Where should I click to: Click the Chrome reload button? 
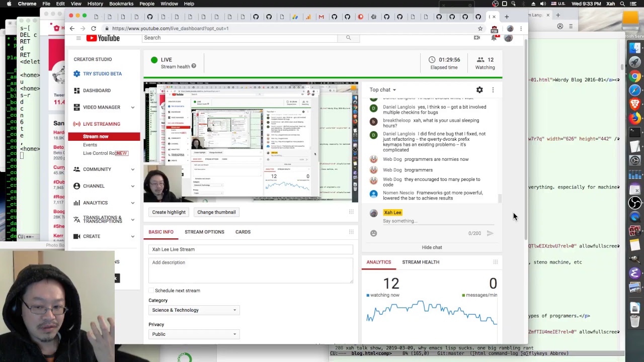94,29
